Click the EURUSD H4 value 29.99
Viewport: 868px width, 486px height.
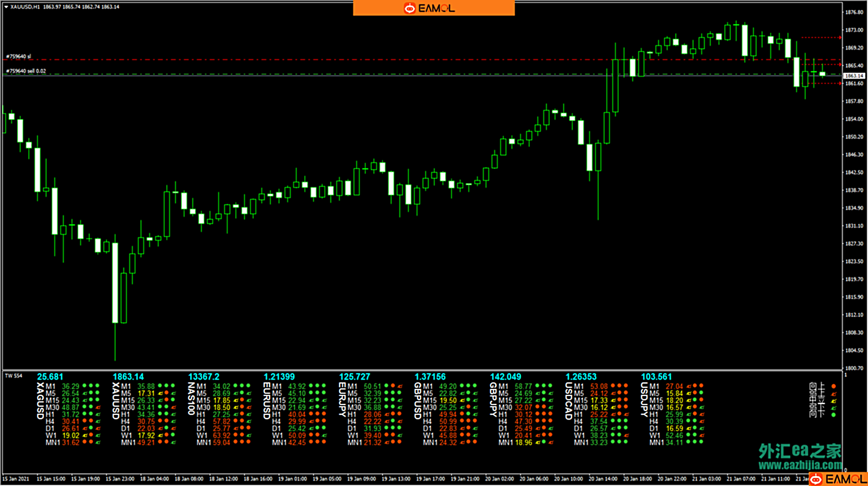297,421
